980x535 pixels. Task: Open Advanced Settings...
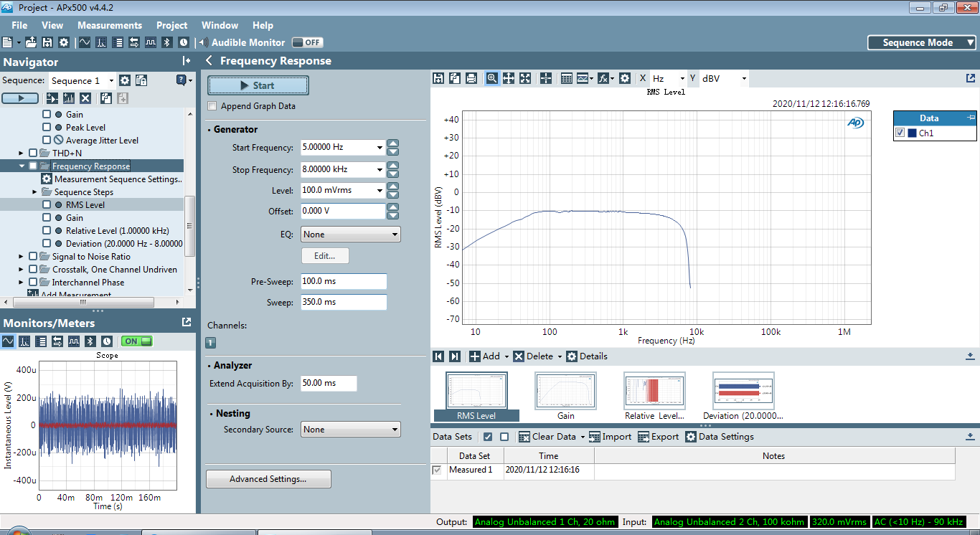click(268, 479)
